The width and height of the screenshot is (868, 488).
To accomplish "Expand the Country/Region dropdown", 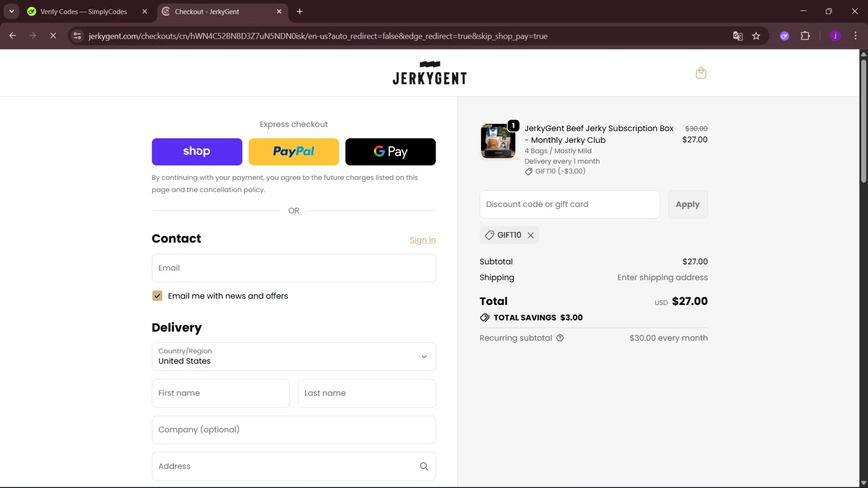I will click(x=293, y=357).
